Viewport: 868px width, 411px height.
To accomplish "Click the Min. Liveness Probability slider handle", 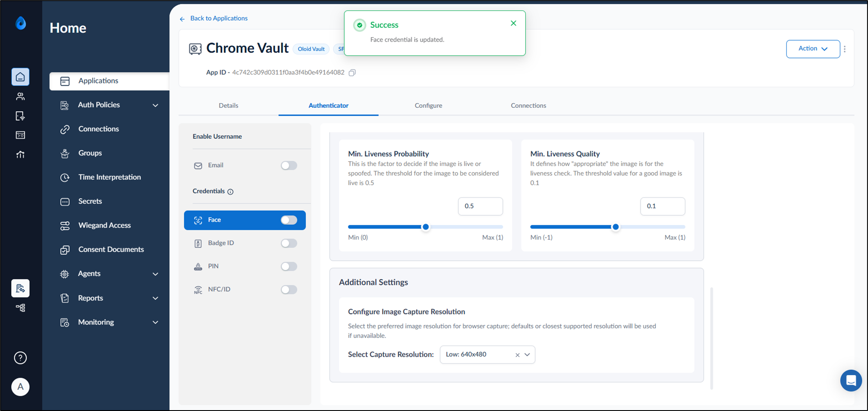I will click(x=426, y=227).
